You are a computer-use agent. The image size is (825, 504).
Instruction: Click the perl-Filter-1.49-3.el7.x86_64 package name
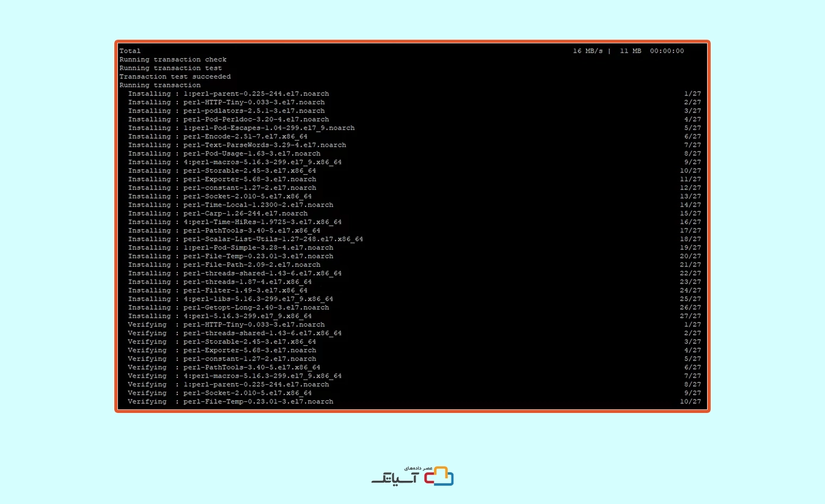point(245,291)
